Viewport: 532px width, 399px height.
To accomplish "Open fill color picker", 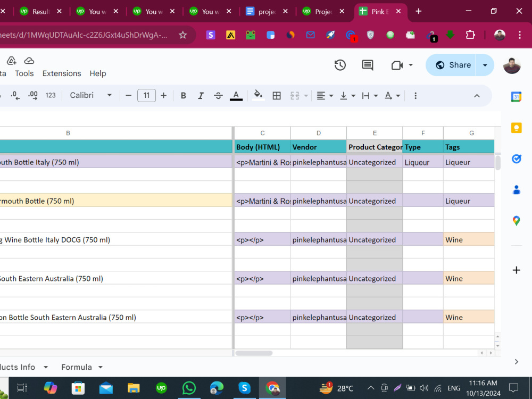I will tap(258, 95).
